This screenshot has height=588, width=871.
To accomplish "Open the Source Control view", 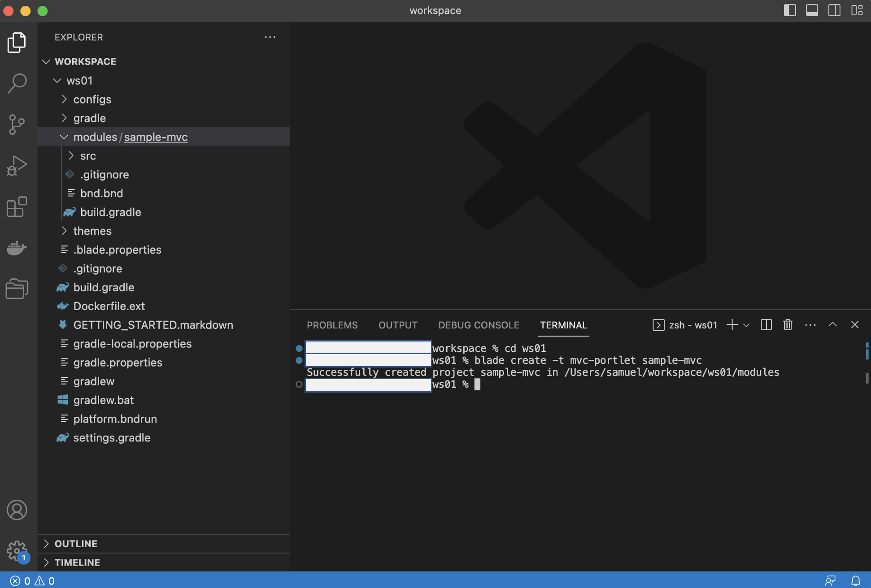I will tap(17, 124).
